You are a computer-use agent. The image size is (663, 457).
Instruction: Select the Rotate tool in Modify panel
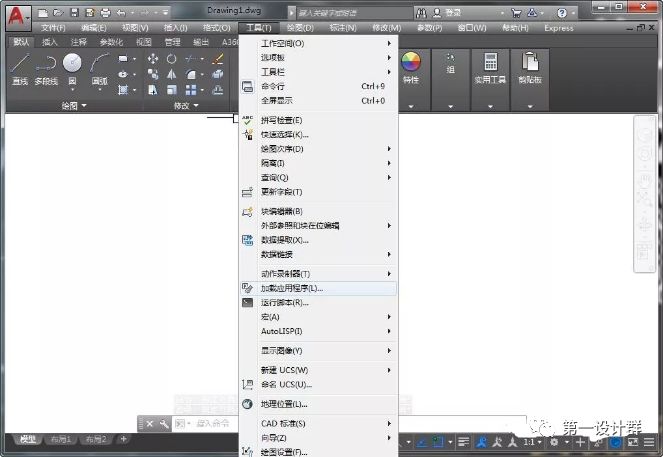[171, 59]
